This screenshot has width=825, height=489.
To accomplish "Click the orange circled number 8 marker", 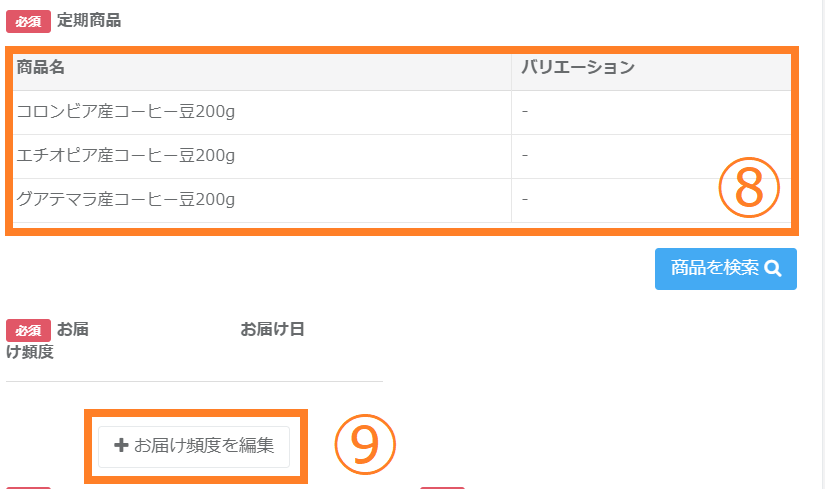I will (749, 187).
